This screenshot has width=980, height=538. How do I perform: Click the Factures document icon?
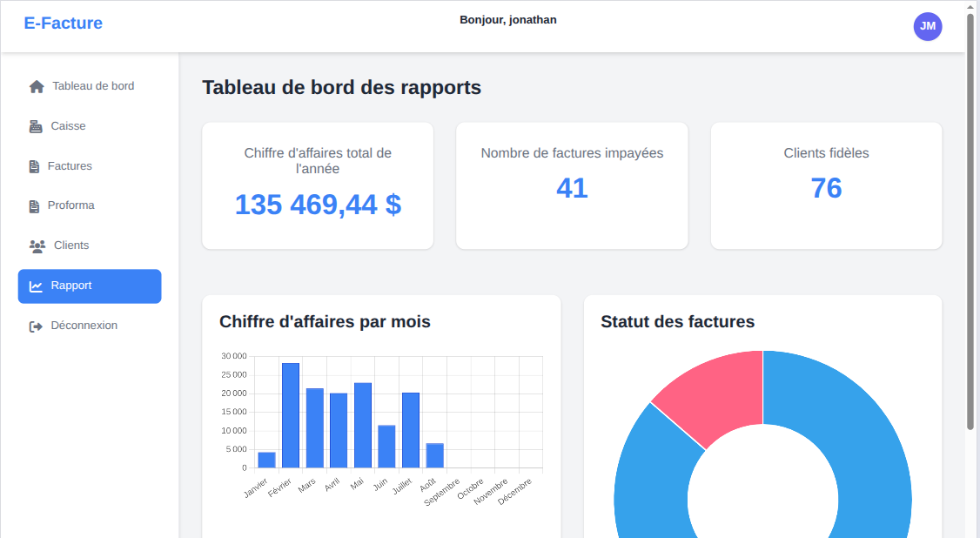point(37,165)
